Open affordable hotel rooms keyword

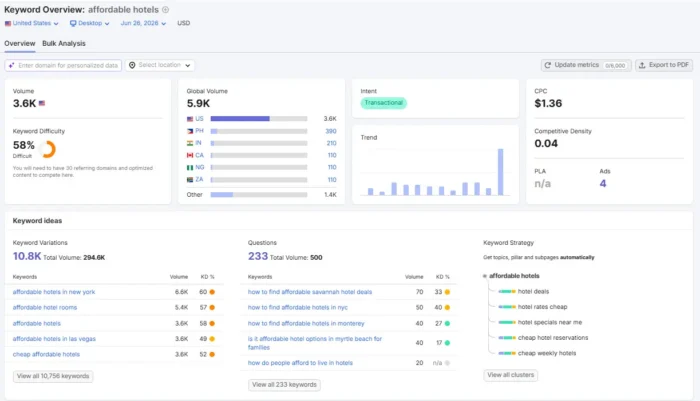tap(45, 308)
